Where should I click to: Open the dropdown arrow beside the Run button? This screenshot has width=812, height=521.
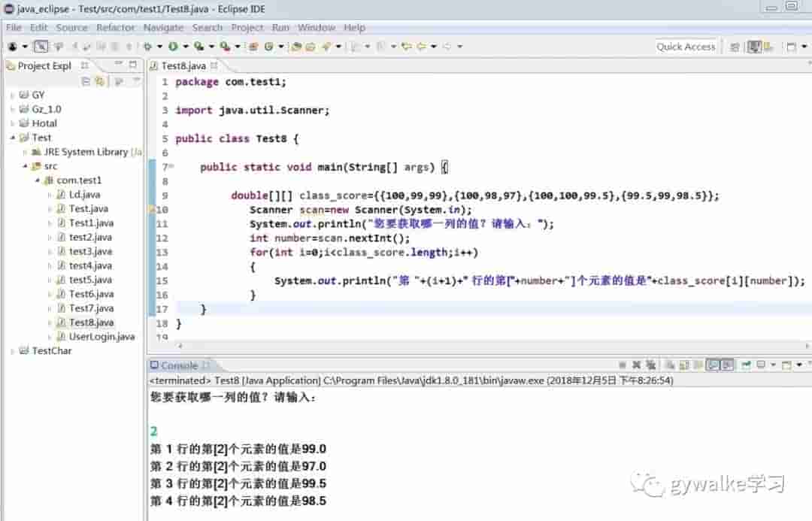[186, 47]
